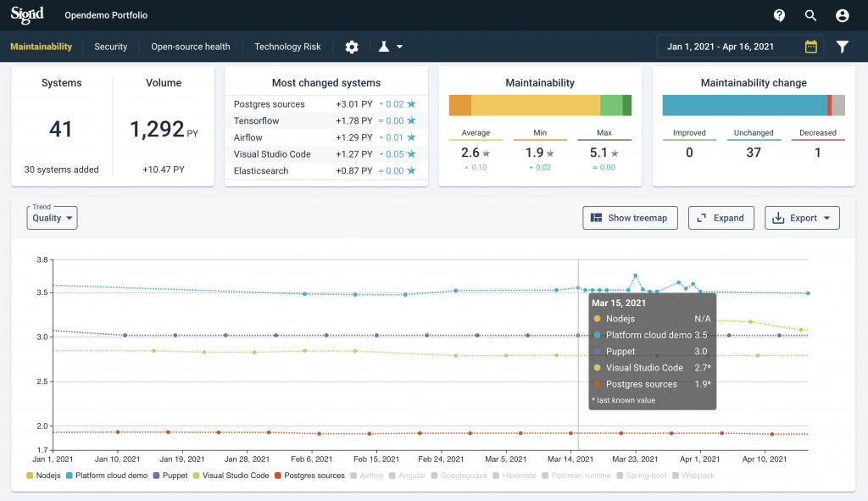868x501 pixels.
Task: Open the Tensorflow system link
Action: [256, 120]
